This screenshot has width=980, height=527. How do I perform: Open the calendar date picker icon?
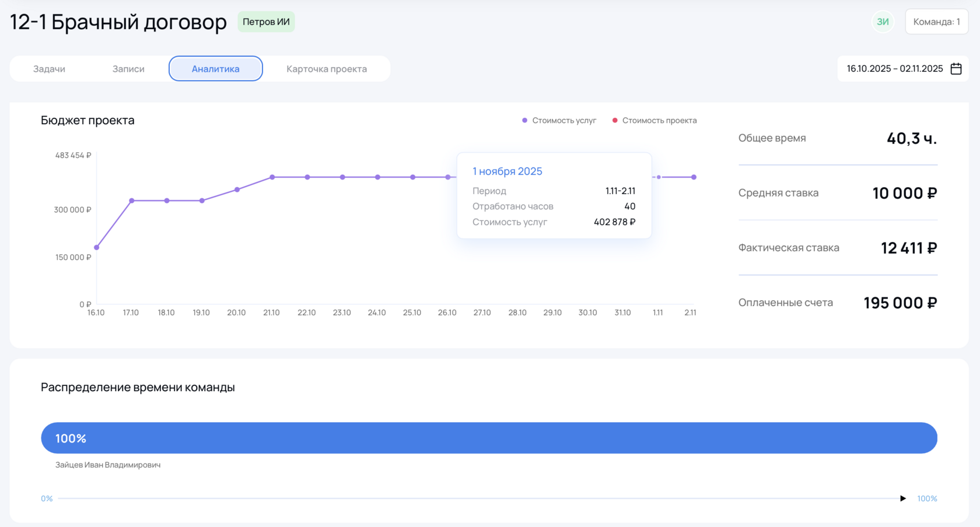(x=956, y=69)
